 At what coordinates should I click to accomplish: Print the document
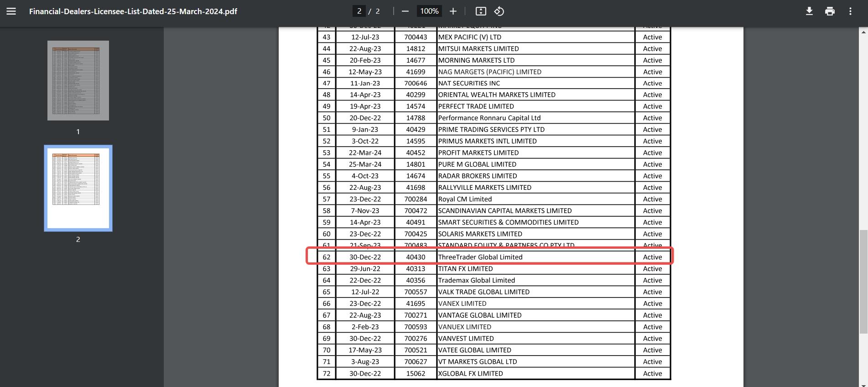pos(830,11)
